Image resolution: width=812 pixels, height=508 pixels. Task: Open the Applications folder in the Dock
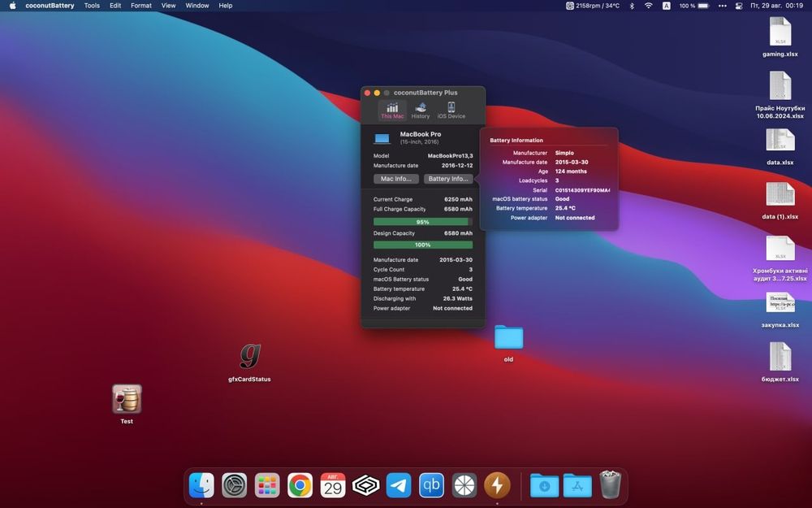577,486
